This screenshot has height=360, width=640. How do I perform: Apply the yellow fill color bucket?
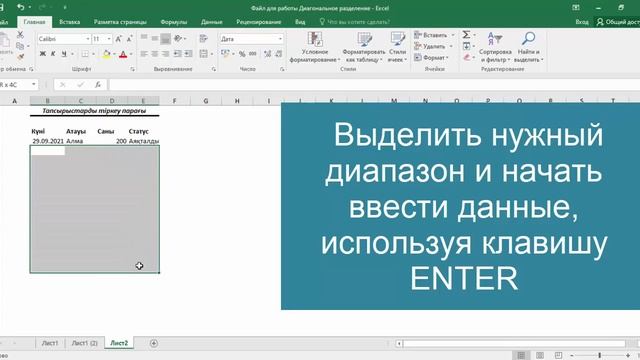pyautogui.click(x=107, y=54)
